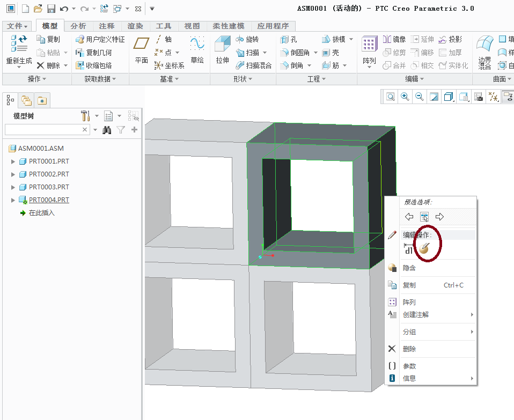Toggle the annotation display icon in graphics toolbar
The height and width of the screenshot is (420, 514).
509,97
